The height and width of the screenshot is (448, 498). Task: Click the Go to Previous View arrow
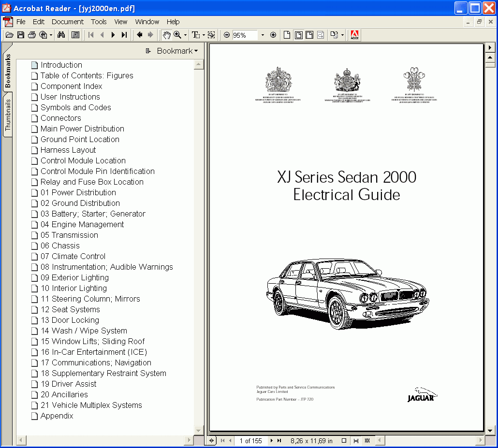[139, 35]
